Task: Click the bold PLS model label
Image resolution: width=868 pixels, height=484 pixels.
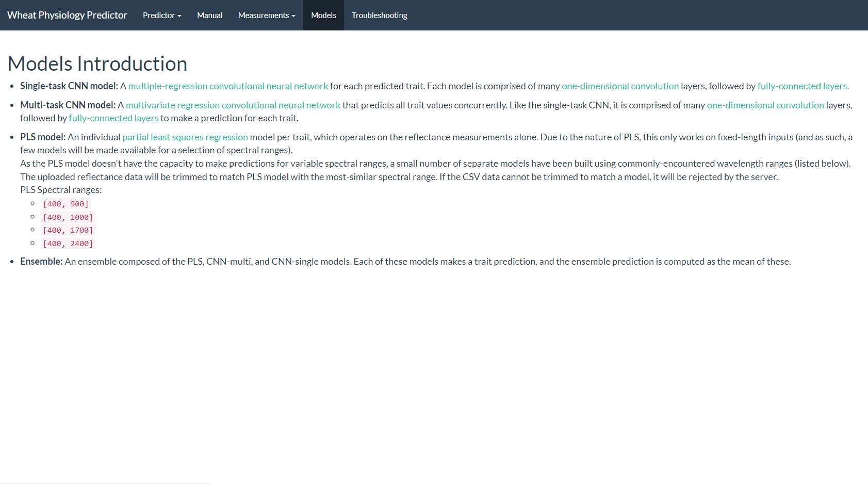Action: coord(43,137)
